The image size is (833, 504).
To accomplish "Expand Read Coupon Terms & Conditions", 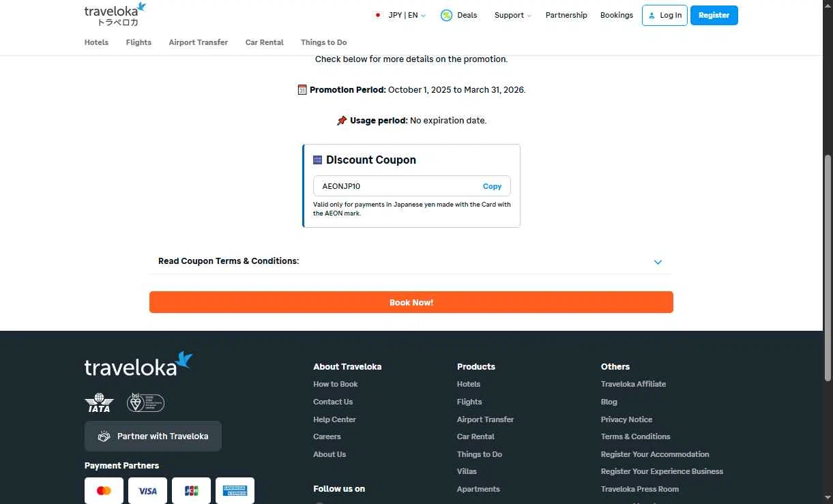I will [411, 261].
